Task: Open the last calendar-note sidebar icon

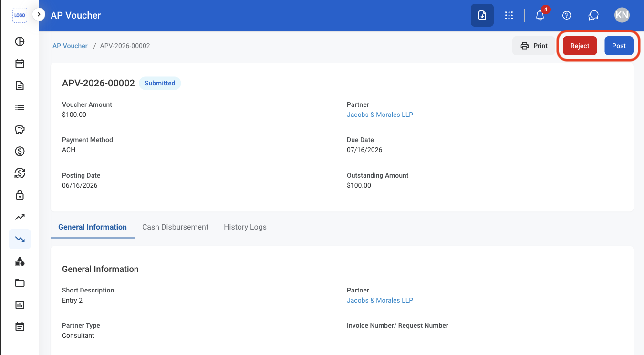Action: [x=20, y=327]
